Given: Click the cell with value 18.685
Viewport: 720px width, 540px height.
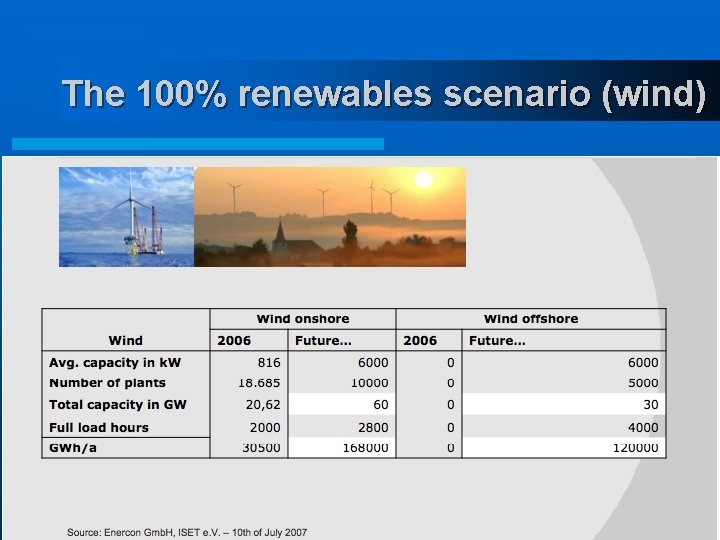Looking at the screenshot, I should pos(249,382).
